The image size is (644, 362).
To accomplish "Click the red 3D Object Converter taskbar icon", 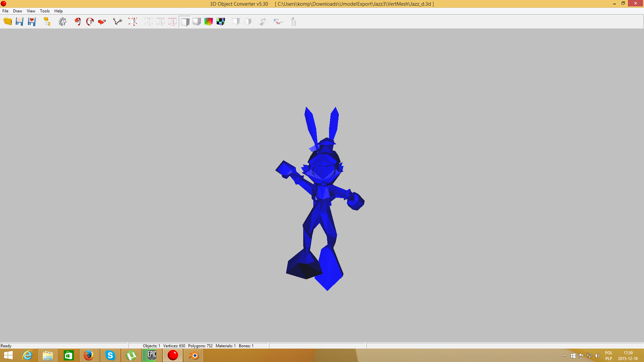I will (173, 355).
